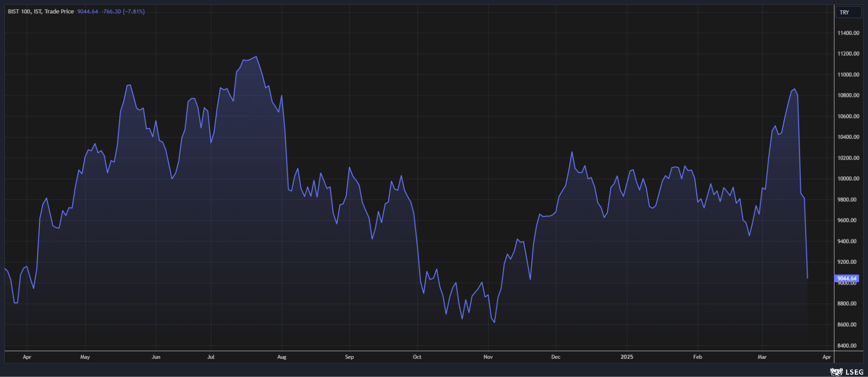Click the 10600.00 price axis label
The width and height of the screenshot is (868, 377).
click(848, 116)
